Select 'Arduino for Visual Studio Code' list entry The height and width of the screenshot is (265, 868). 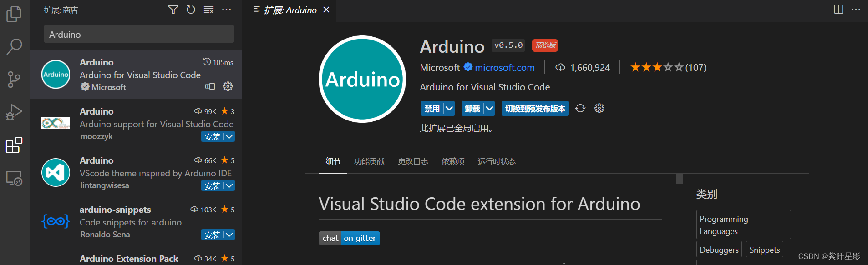[136, 74]
